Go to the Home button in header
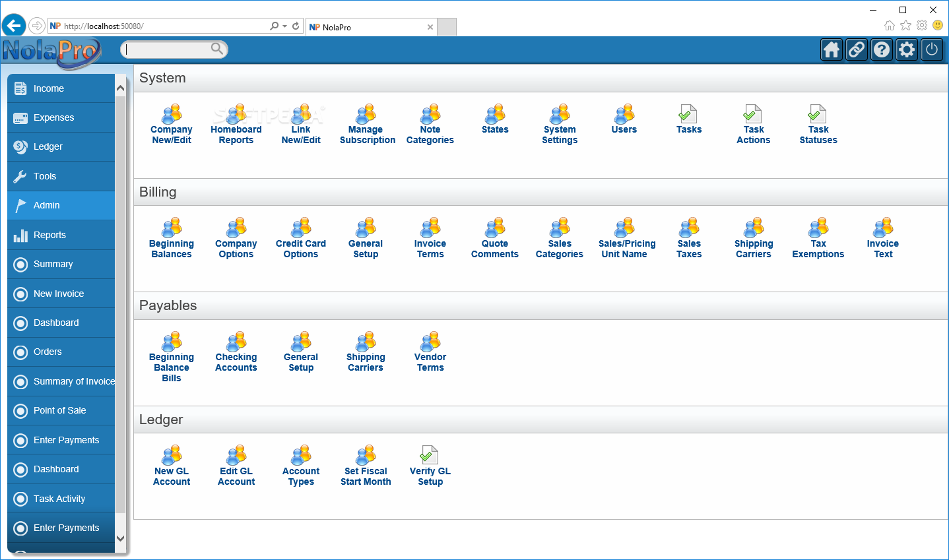 coord(832,49)
